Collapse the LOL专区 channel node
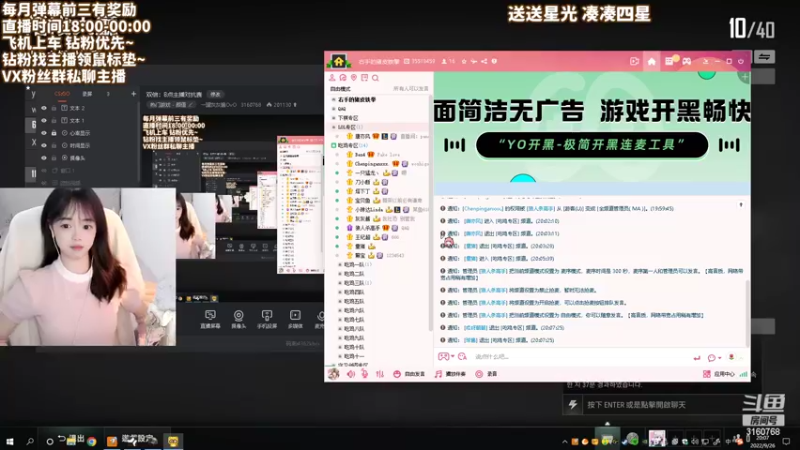This screenshot has width=800, height=450. click(334, 127)
